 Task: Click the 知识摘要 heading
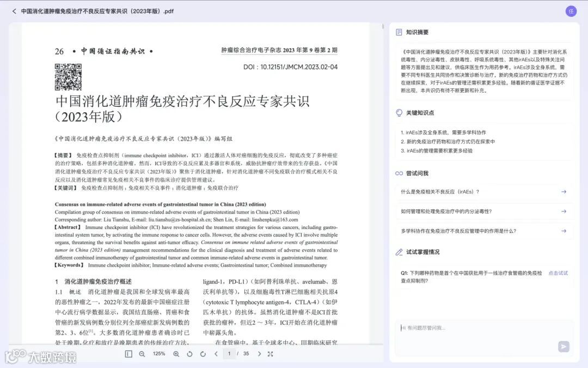pos(417,32)
